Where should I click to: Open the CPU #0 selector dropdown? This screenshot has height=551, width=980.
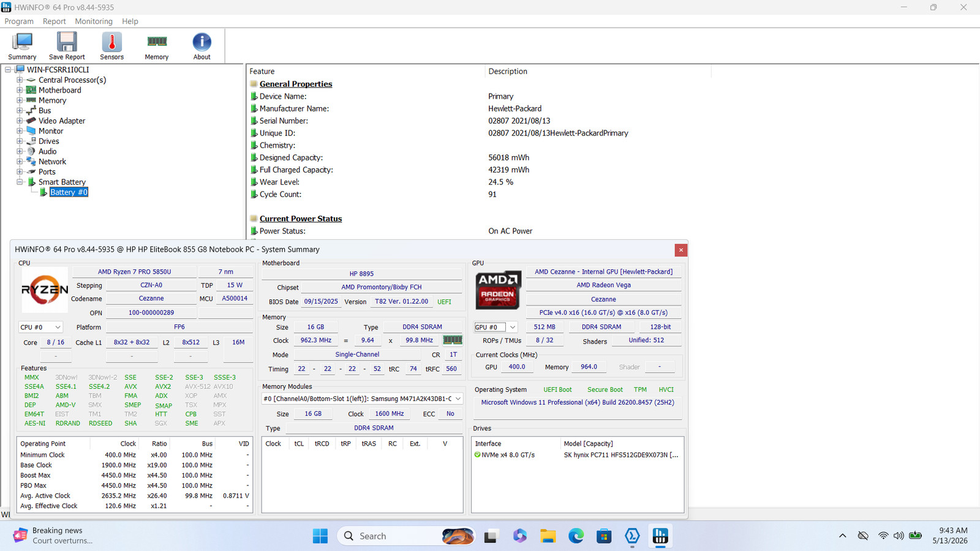pos(40,328)
